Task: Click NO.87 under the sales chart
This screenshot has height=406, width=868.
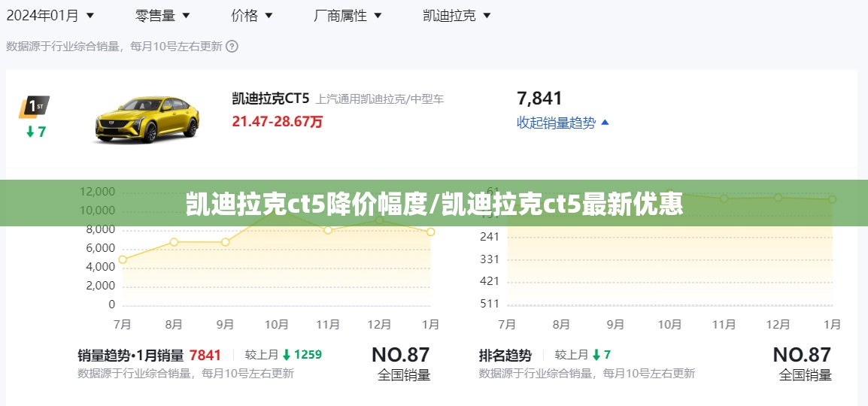Action: click(400, 355)
